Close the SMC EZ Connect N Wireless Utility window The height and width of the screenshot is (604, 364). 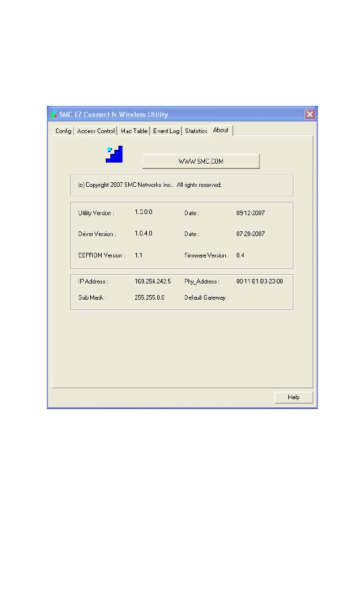(x=310, y=114)
